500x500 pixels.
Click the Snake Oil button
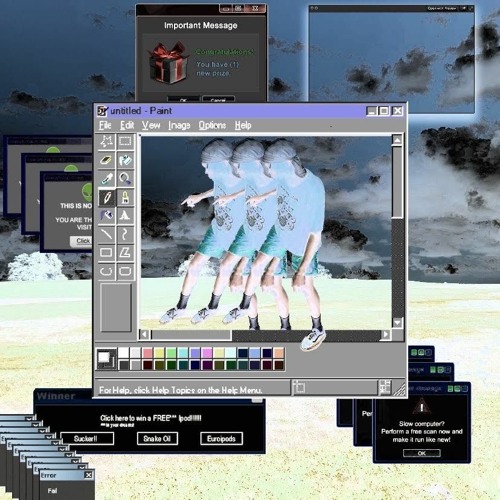pyautogui.click(x=157, y=439)
